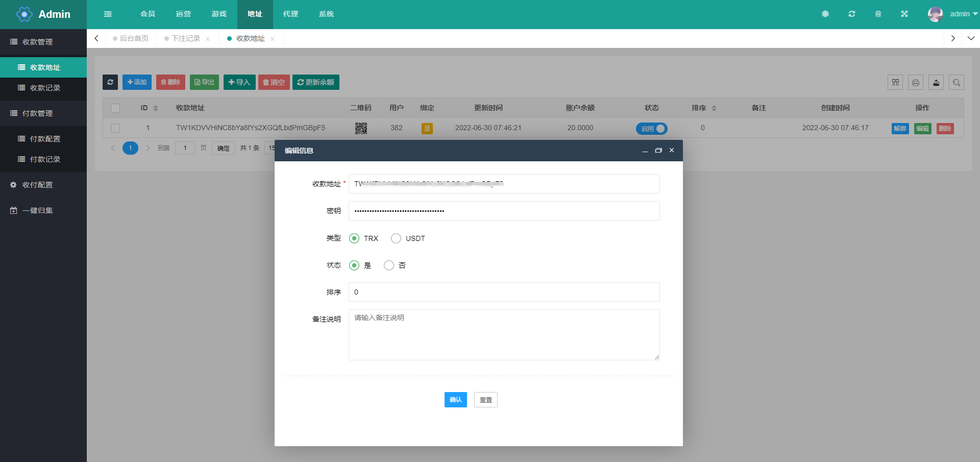Click the 重置 button in dialog

pyautogui.click(x=485, y=400)
